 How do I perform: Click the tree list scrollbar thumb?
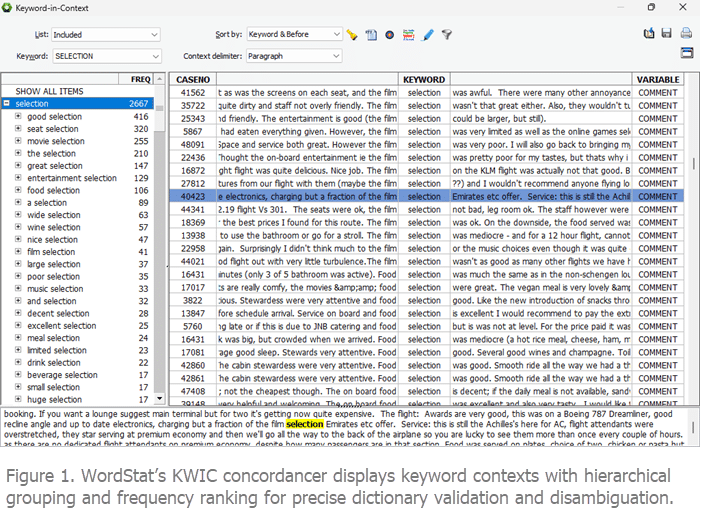click(x=159, y=108)
